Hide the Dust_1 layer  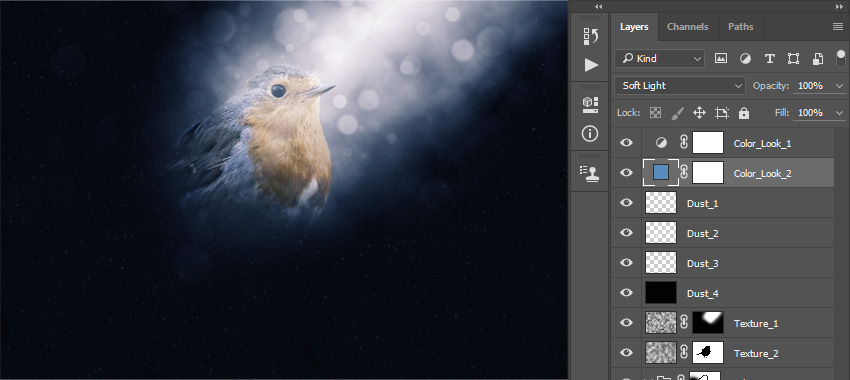(x=626, y=203)
